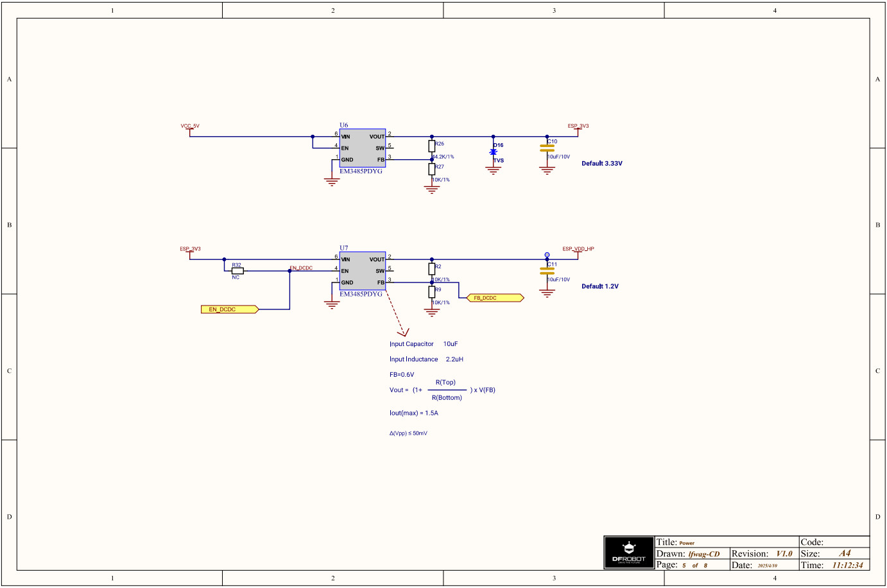Viewport: 887px width, 588px height.
Task: Select ground symbol under U7 GND pin
Action: (x=332, y=304)
